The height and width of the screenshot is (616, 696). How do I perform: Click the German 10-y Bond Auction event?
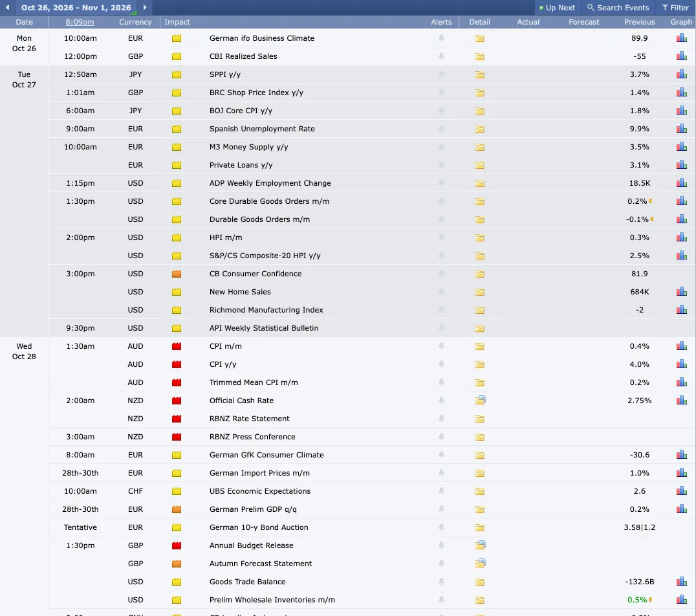click(259, 527)
